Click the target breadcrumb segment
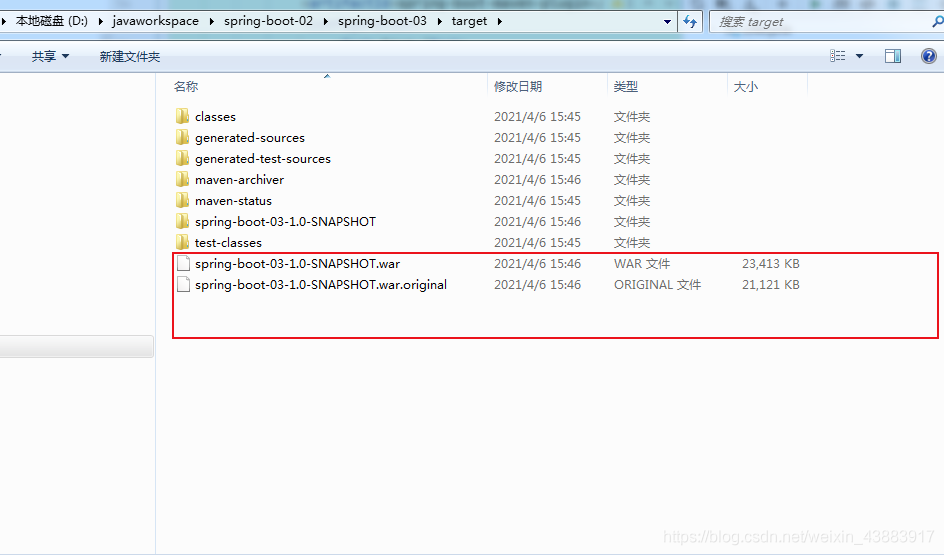Image resolution: width=944 pixels, height=555 pixels. click(469, 21)
